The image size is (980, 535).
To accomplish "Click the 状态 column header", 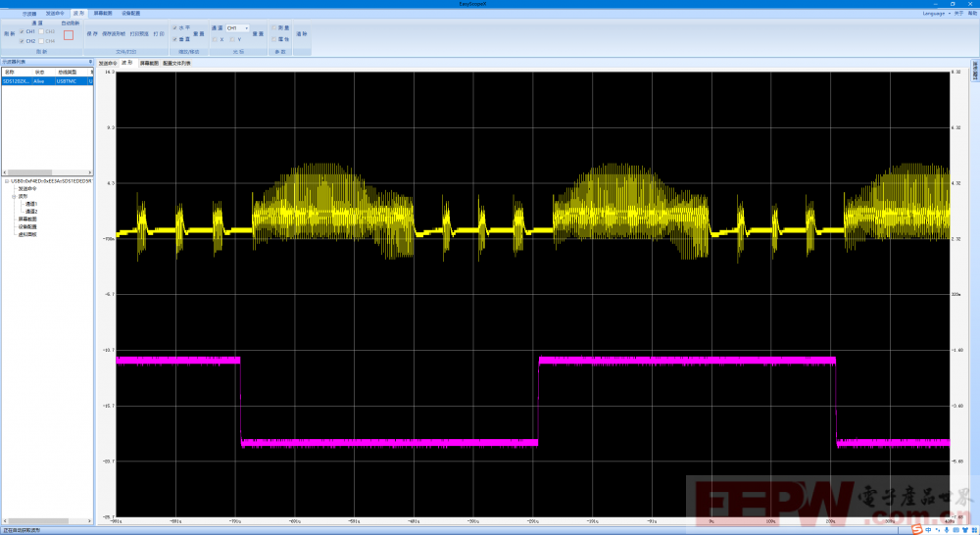I will [43, 73].
